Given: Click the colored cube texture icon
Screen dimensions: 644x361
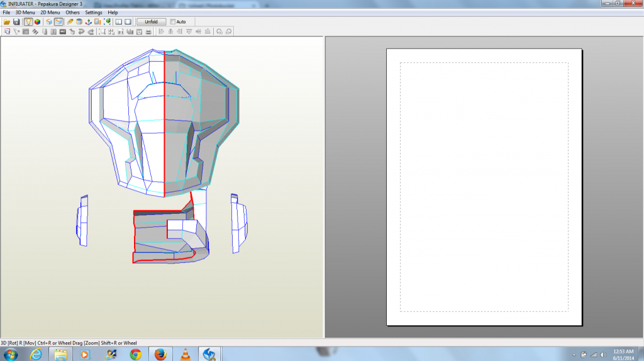Looking at the screenshot, I should (x=38, y=22).
